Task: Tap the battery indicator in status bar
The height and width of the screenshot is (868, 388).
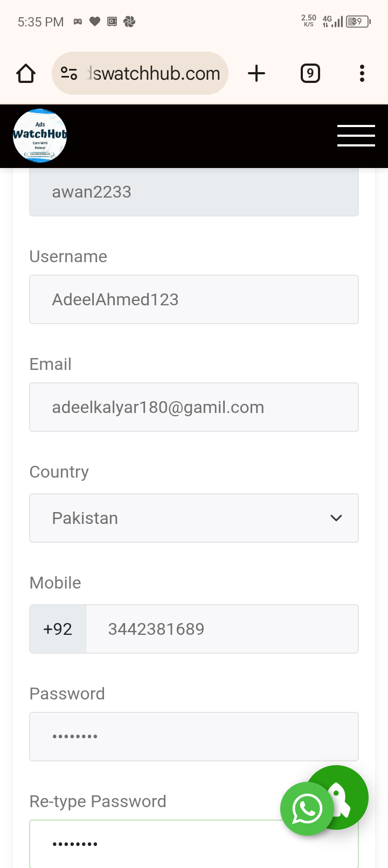Action: 358,22
